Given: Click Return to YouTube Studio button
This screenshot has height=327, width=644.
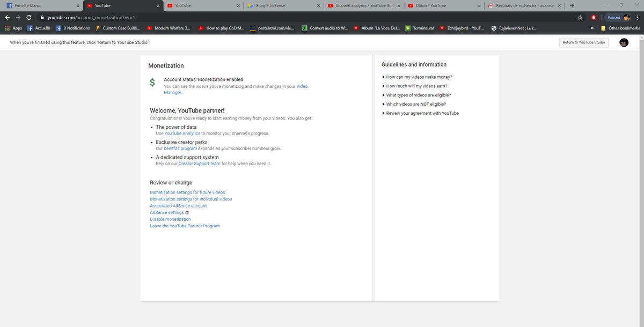Looking at the screenshot, I should point(583,42).
